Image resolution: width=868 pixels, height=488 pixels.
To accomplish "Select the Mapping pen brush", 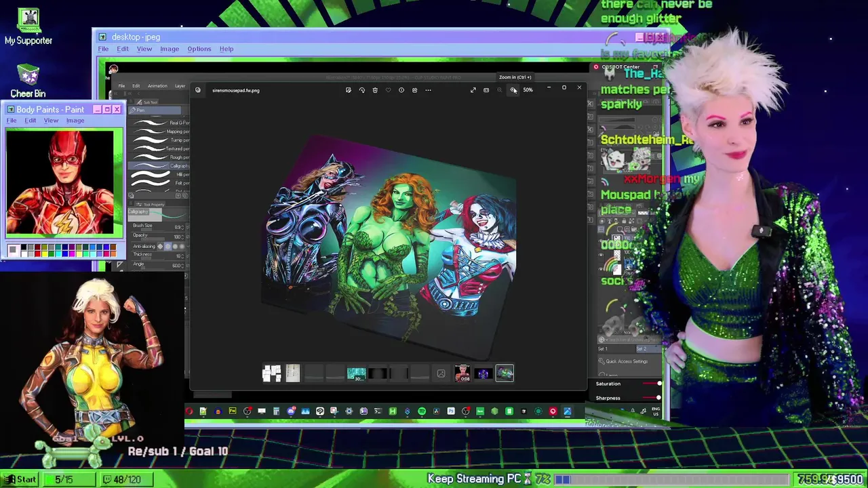I will coord(160,131).
